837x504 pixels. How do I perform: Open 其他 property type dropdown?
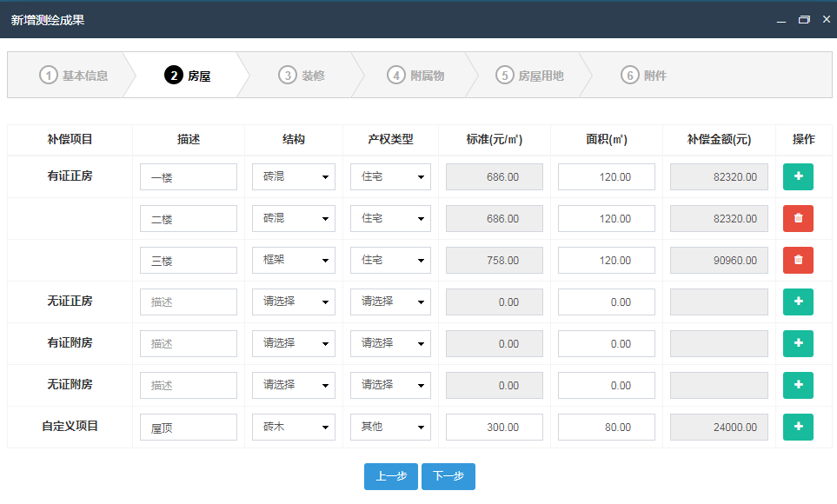390,427
